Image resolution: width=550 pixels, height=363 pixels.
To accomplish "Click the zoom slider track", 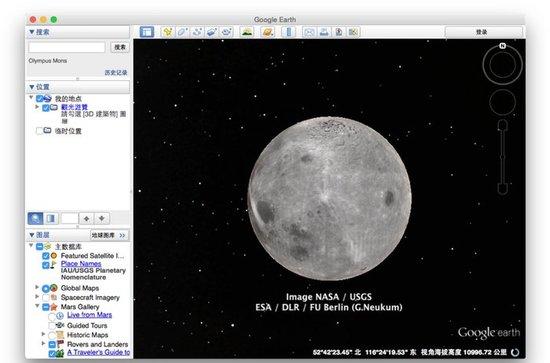I will tap(502, 156).
